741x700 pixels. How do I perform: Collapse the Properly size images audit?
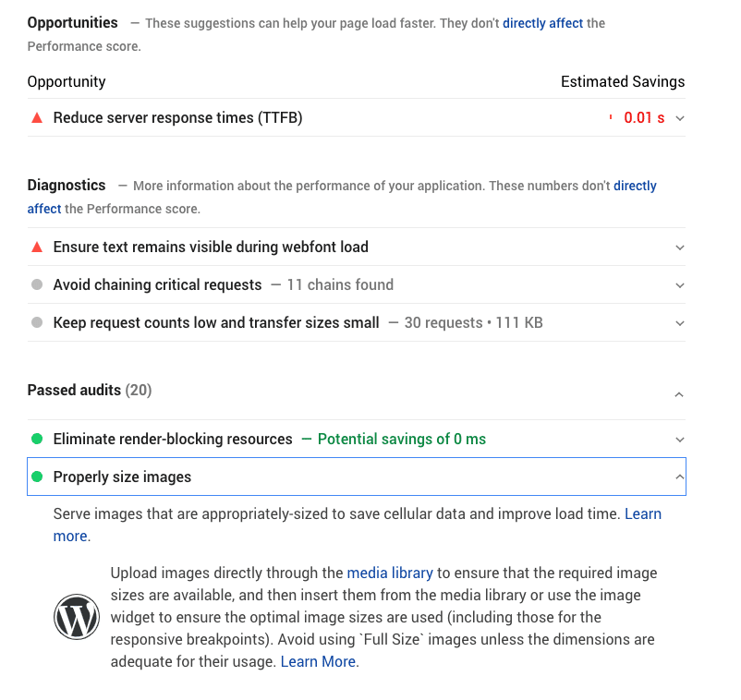tap(680, 477)
